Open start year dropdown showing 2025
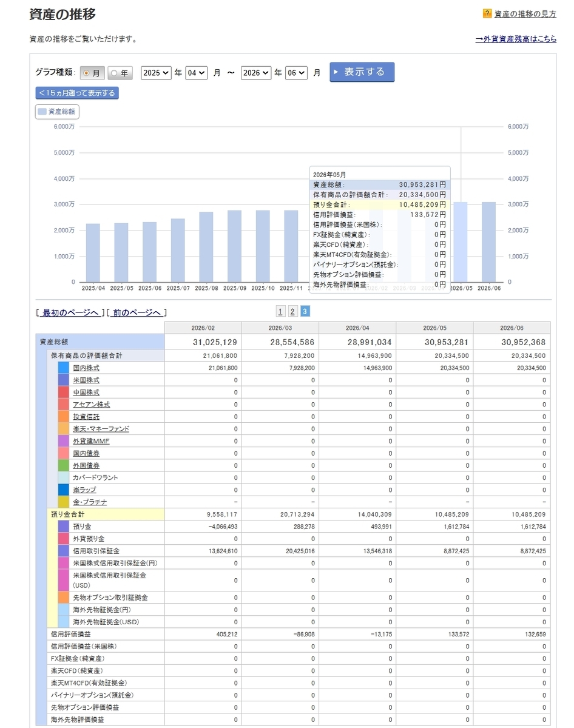The width and height of the screenshot is (574, 728). (156, 72)
